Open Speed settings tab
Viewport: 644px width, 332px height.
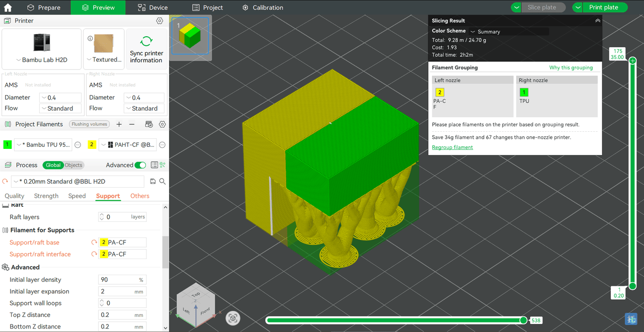pos(77,196)
